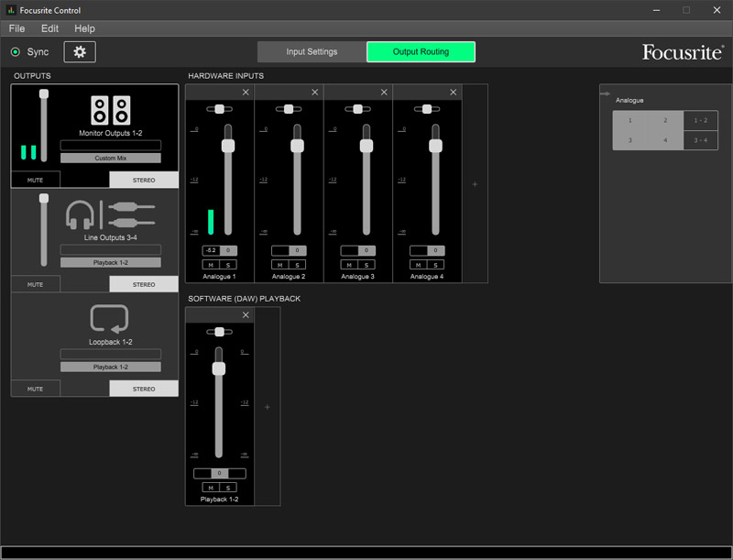
Task: Add a hardware input channel with the plus button
Action: [x=475, y=183]
